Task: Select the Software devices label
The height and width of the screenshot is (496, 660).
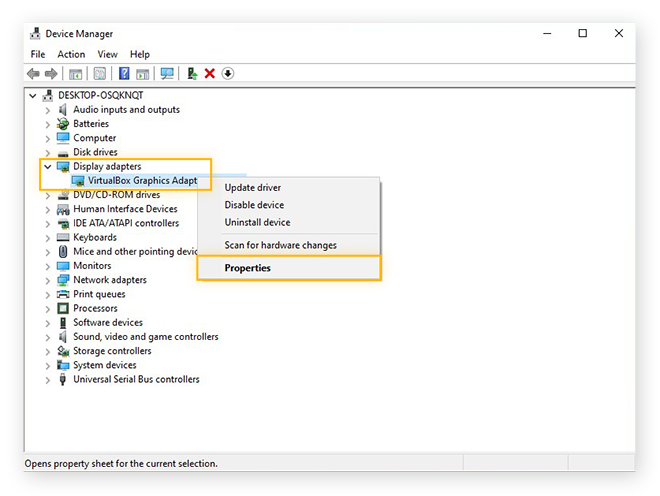Action: [x=108, y=323]
